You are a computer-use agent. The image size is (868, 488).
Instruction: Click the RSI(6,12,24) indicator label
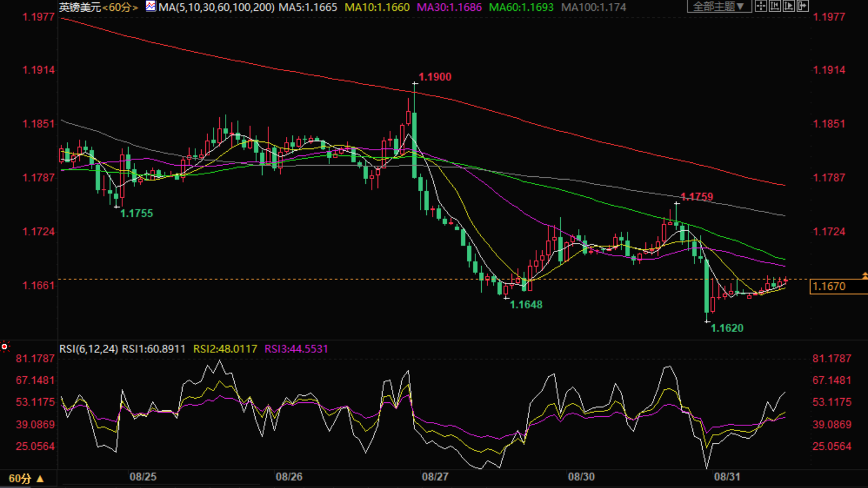click(x=89, y=349)
